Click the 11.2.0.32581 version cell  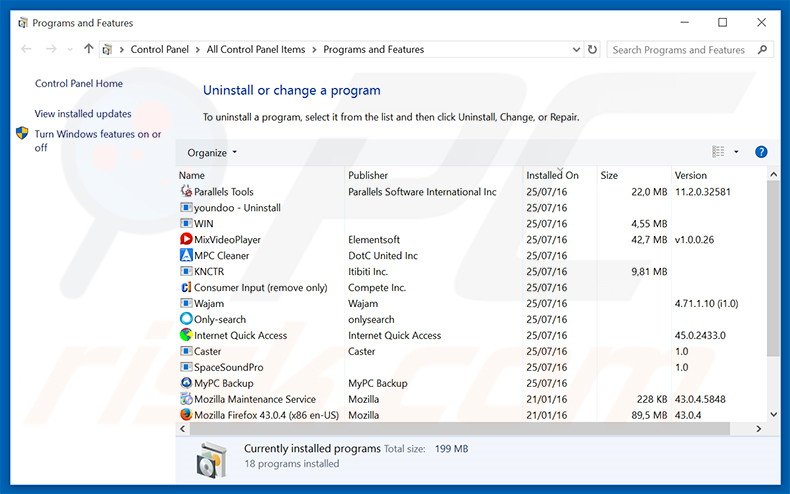702,192
